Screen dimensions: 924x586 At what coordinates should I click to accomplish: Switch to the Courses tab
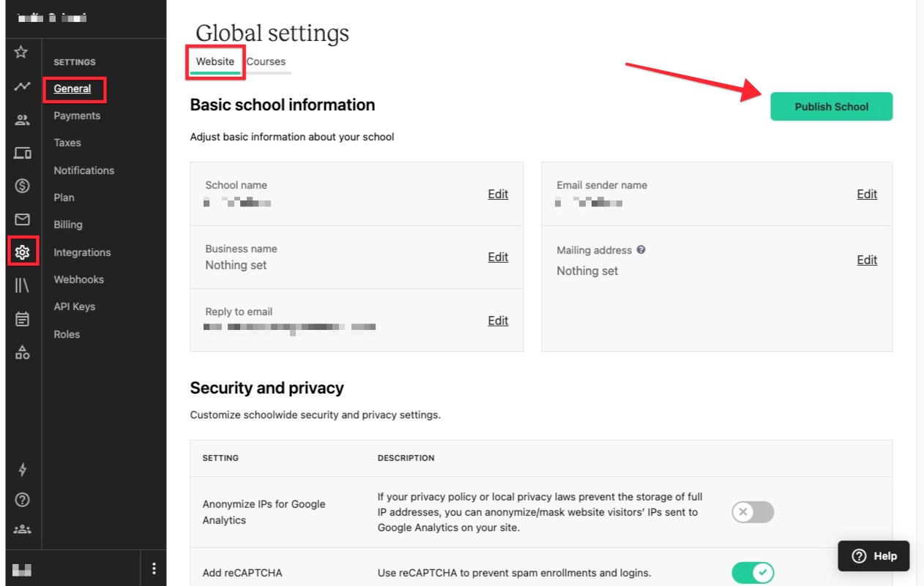266,61
